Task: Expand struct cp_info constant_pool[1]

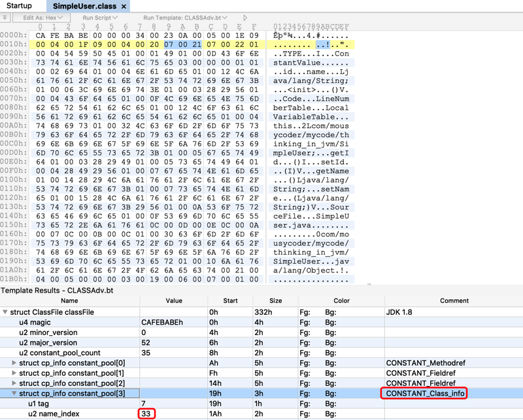Action: (x=14, y=373)
